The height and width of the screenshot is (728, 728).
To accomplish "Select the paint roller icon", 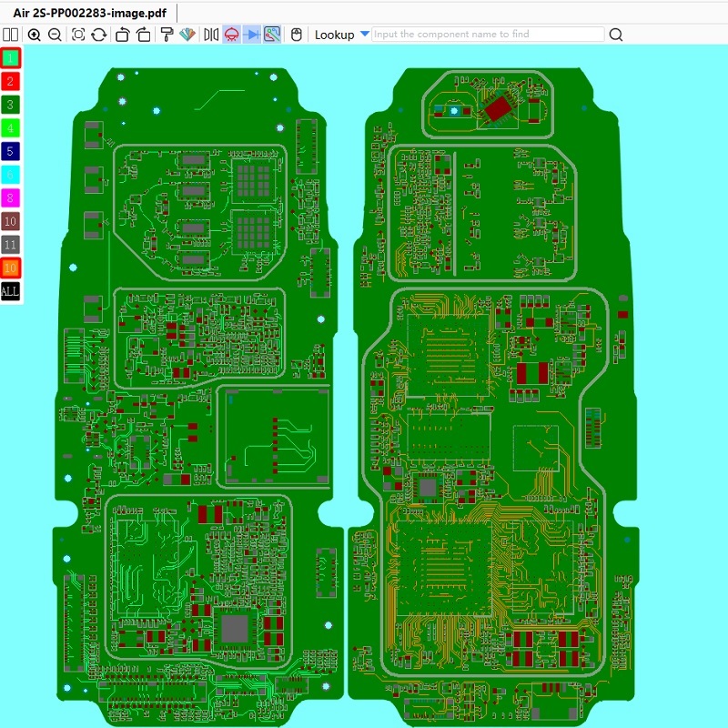I will [x=167, y=35].
